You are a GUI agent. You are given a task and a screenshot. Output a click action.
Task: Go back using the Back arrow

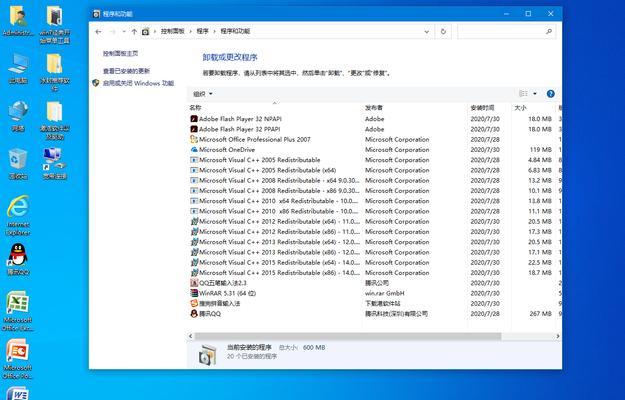coord(98,31)
